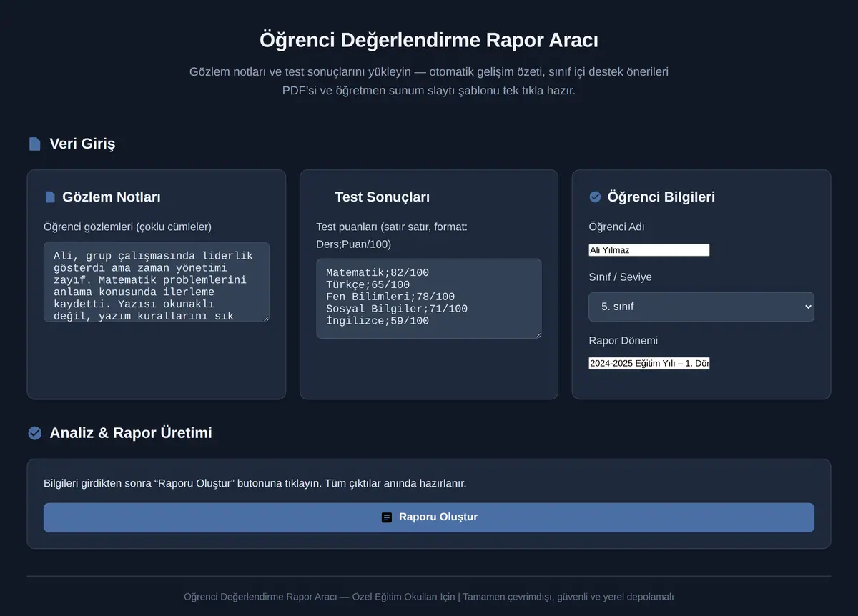This screenshot has height=616, width=858.
Task: Click the Analiz & Rapor Üretimi heading
Action: tap(131, 433)
